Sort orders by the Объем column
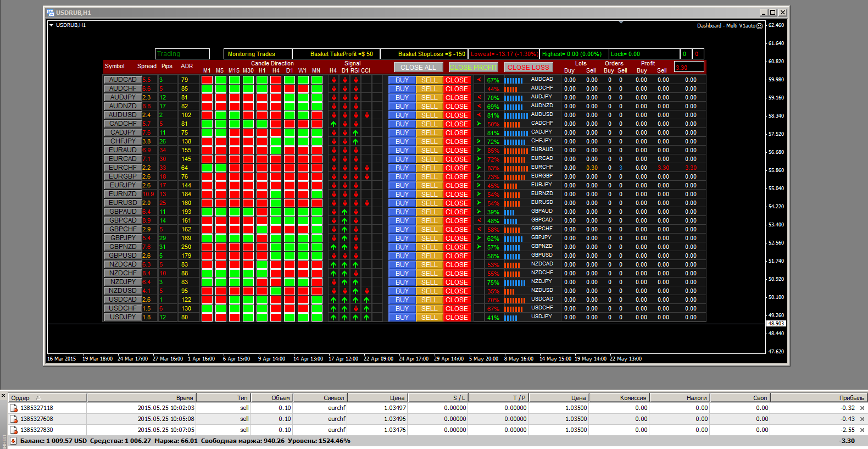Screen dimensions: 868x449 point(272,398)
